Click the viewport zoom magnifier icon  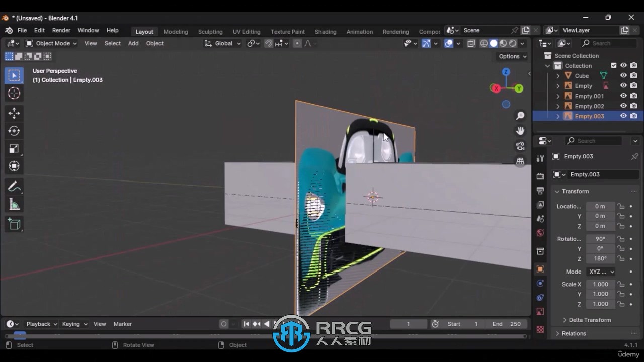(520, 116)
